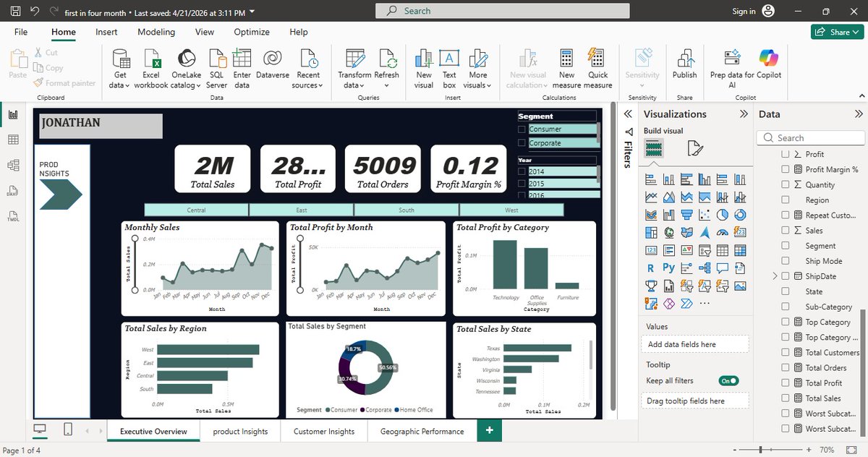Image resolution: width=868 pixels, height=457 pixels.
Task: Click Transform data icon
Action: point(354,59)
